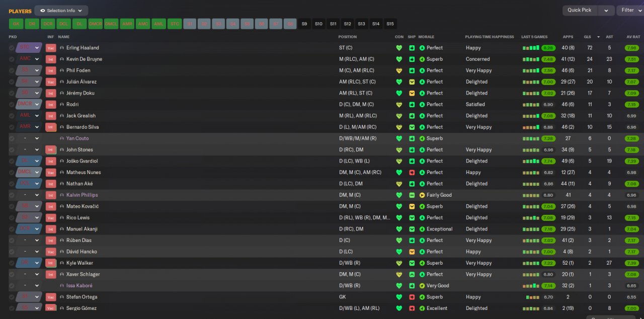Toggle picked checkbox for Kyle Walker

(x=12, y=263)
